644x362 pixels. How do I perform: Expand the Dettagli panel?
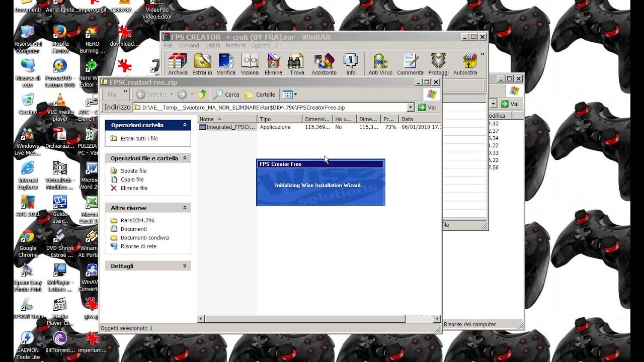[185, 266]
